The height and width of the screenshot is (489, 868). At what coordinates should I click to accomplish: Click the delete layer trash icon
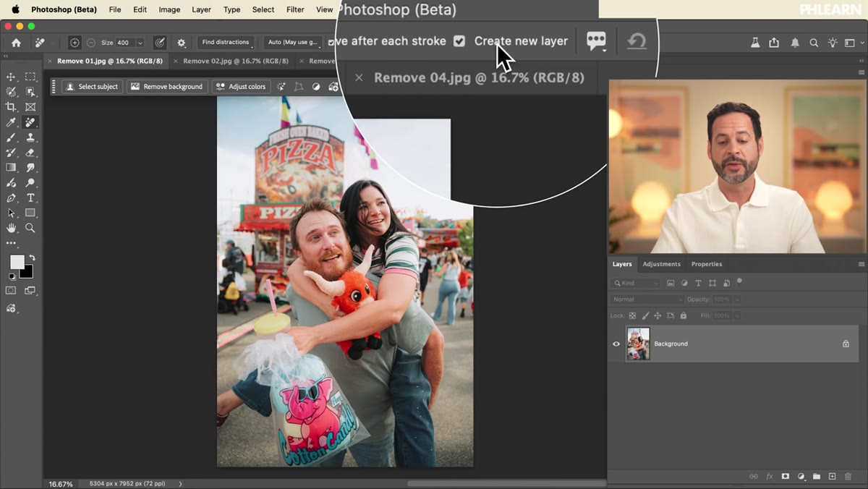[x=848, y=477]
